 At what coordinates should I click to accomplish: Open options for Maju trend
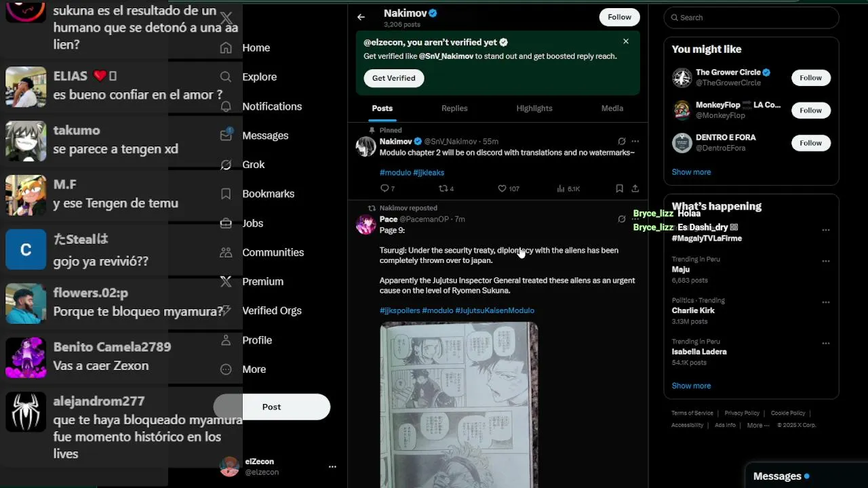(825, 261)
